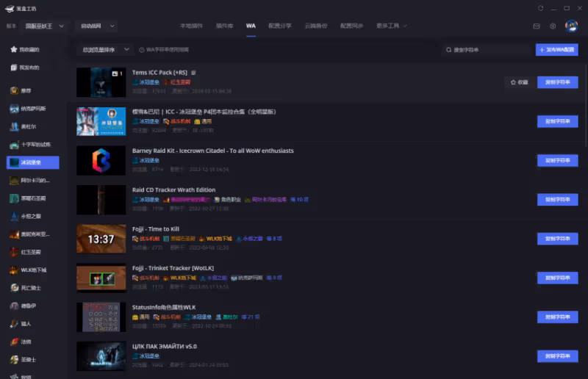Focus the search string input field
Screen dimensions: 588x379
(x=487, y=50)
